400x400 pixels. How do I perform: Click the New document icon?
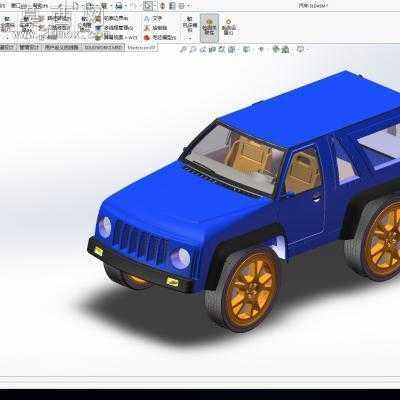(x=76, y=6)
